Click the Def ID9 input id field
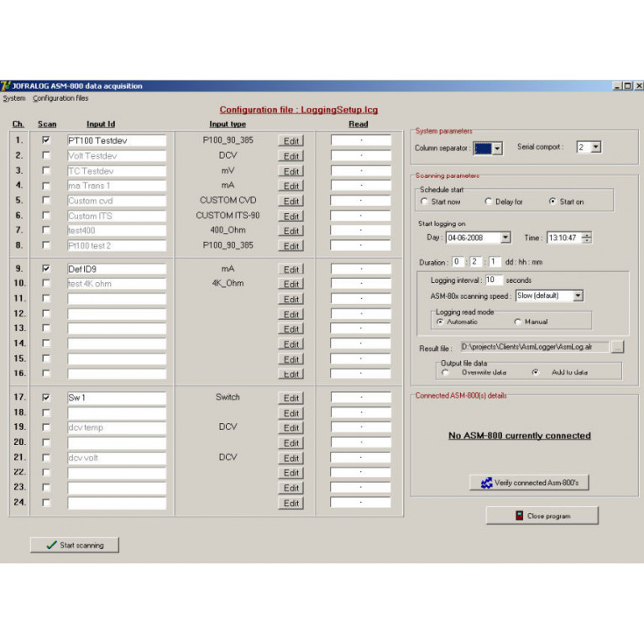This screenshot has width=644, height=644. click(x=117, y=269)
